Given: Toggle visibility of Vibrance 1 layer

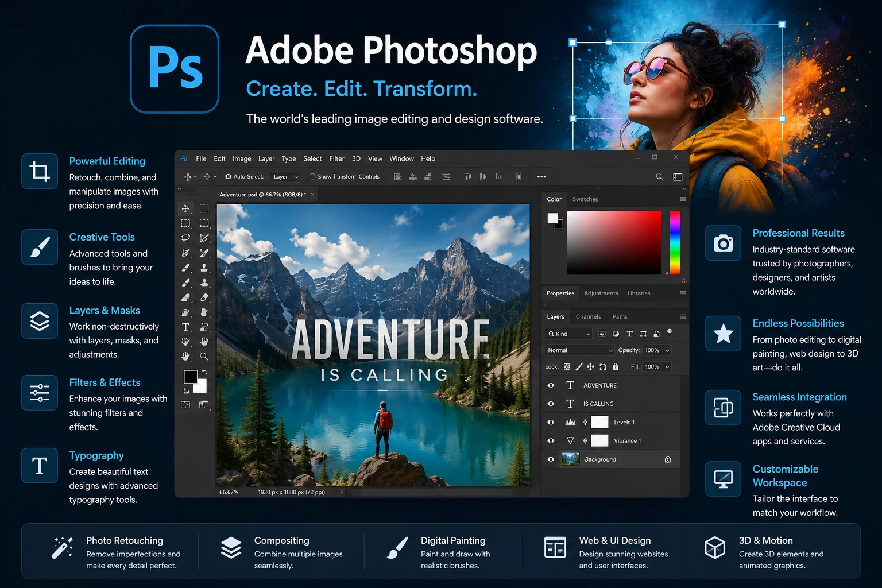Looking at the screenshot, I should [551, 440].
